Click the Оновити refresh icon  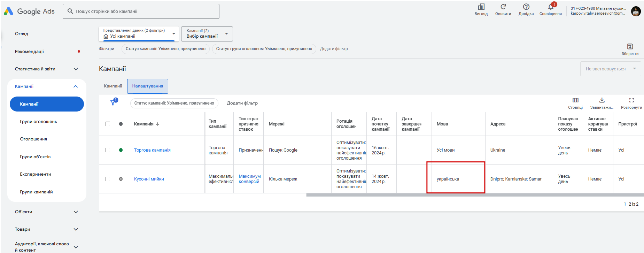503,7
